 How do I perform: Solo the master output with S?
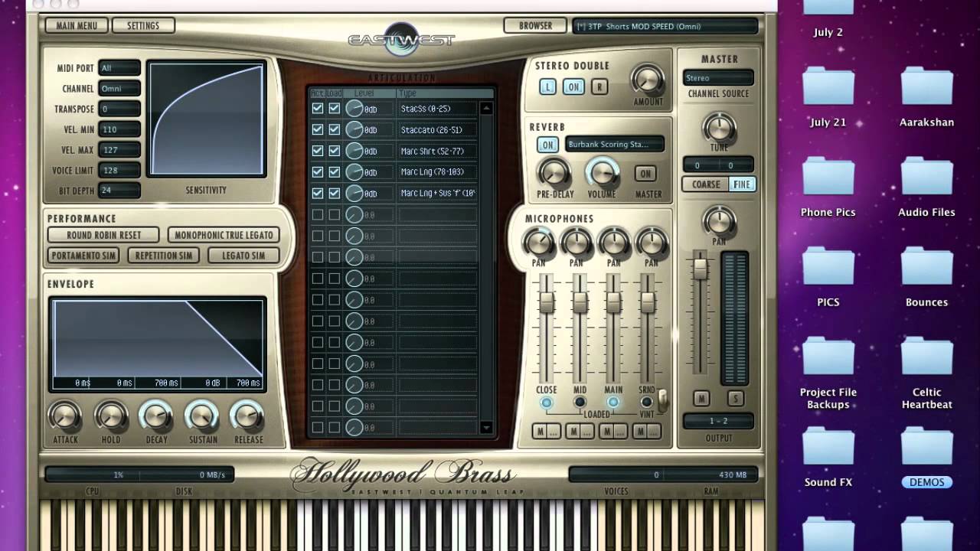(736, 399)
